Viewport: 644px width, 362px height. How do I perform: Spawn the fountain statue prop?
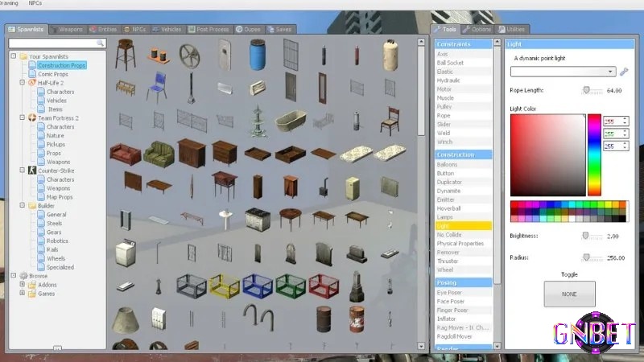(x=258, y=121)
